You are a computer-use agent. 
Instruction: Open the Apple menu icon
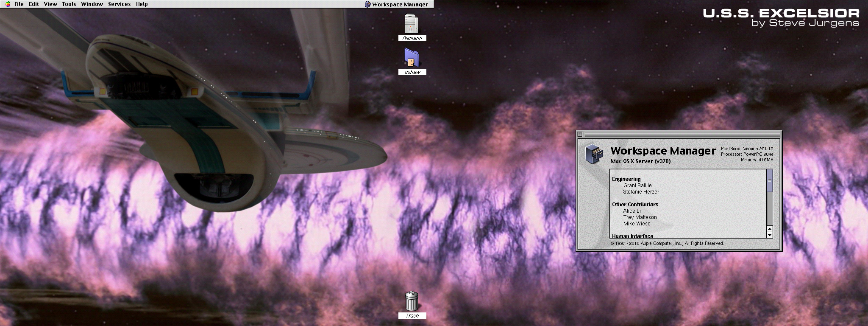click(8, 4)
